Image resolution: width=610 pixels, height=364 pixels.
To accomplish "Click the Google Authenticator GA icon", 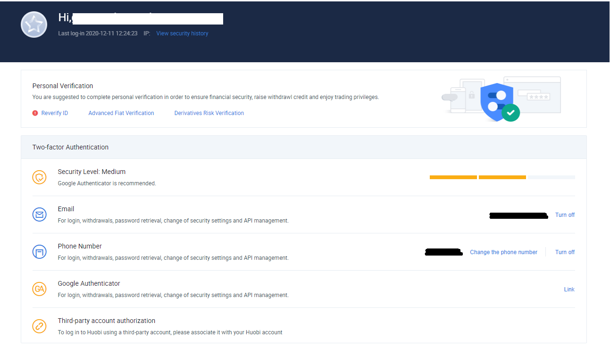I will (x=40, y=289).
